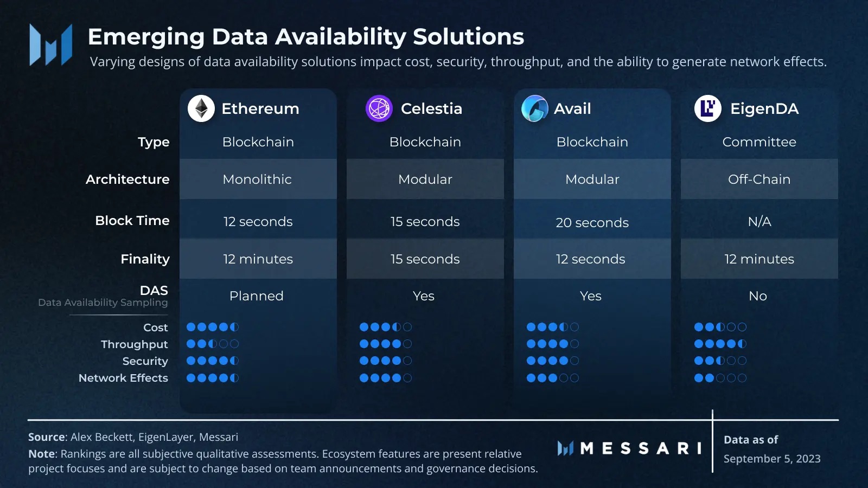The height and width of the screenshot is (488, 868).
Task: Click the 'Data Availability Sampling' subtitle
Action: (103, 303)
